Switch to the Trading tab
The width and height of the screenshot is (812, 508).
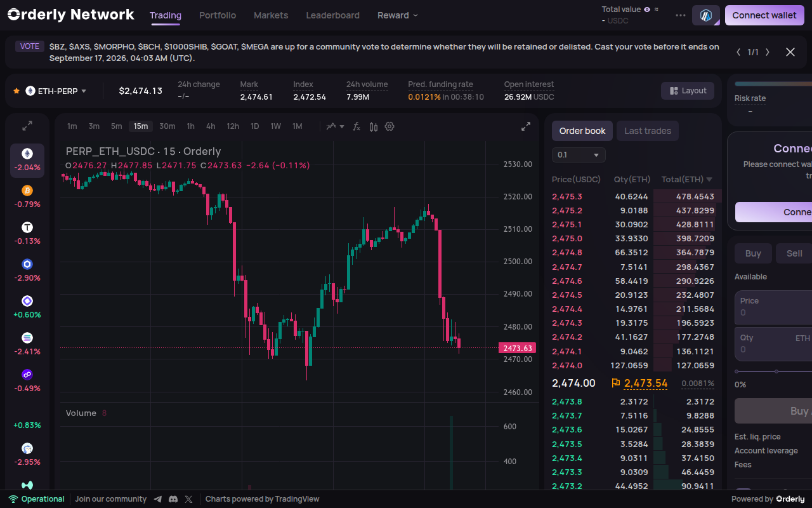[166, 15]
